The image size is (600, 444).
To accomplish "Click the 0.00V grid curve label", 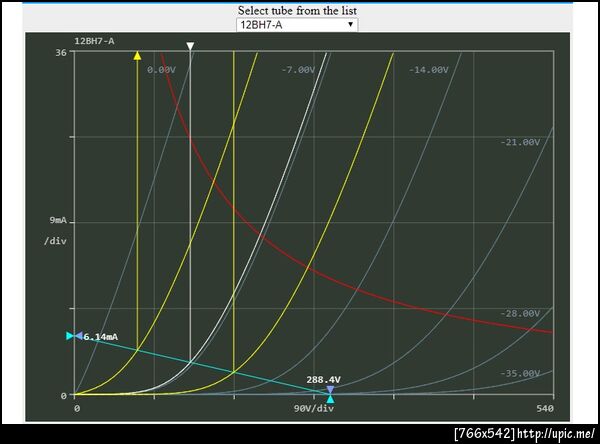I will pos(161,70).
